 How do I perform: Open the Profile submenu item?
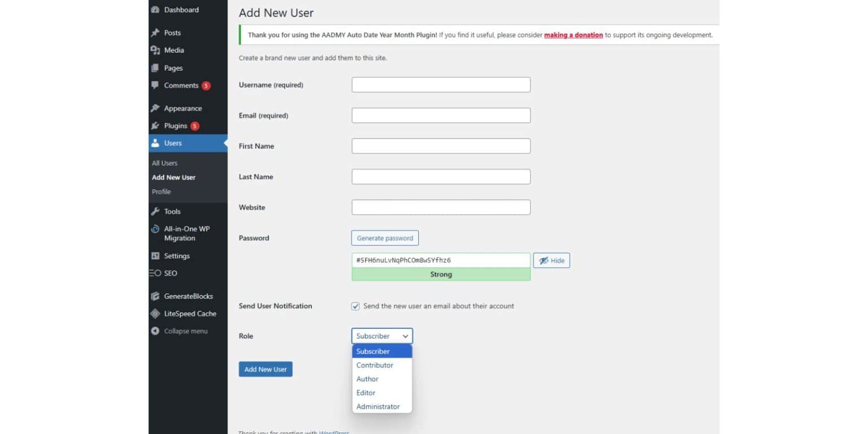(161, 192)
